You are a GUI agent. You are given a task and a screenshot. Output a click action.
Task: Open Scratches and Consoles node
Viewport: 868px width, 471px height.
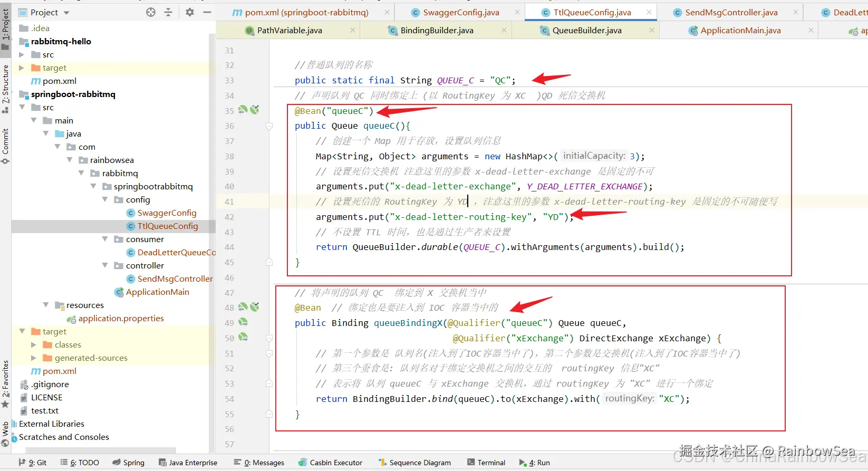64,437
